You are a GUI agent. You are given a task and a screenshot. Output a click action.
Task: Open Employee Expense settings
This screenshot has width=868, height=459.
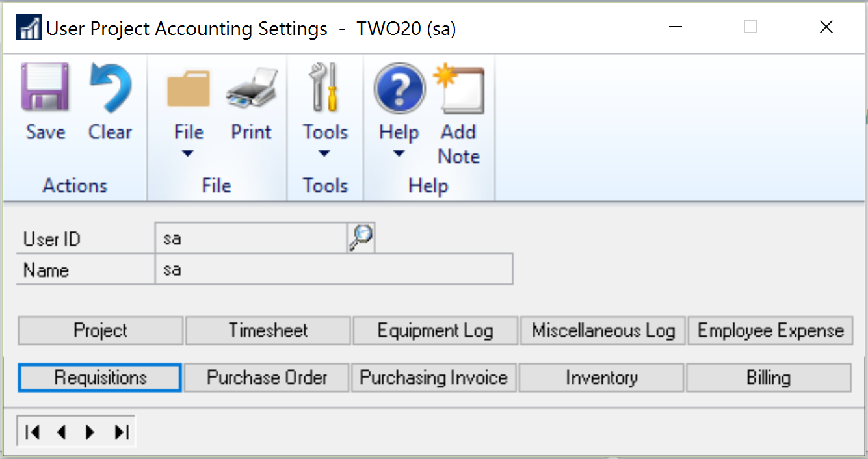pyautogui.click(x=770, y=330)
